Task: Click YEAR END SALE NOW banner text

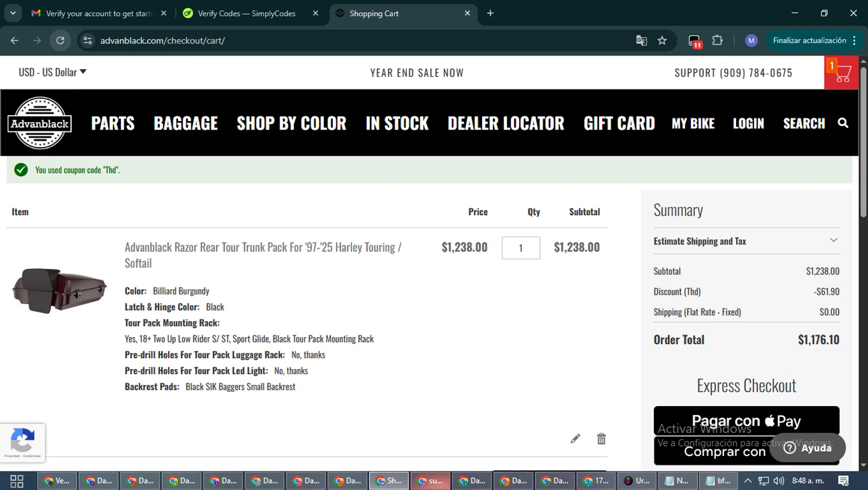Action: [x=417, y=73]
